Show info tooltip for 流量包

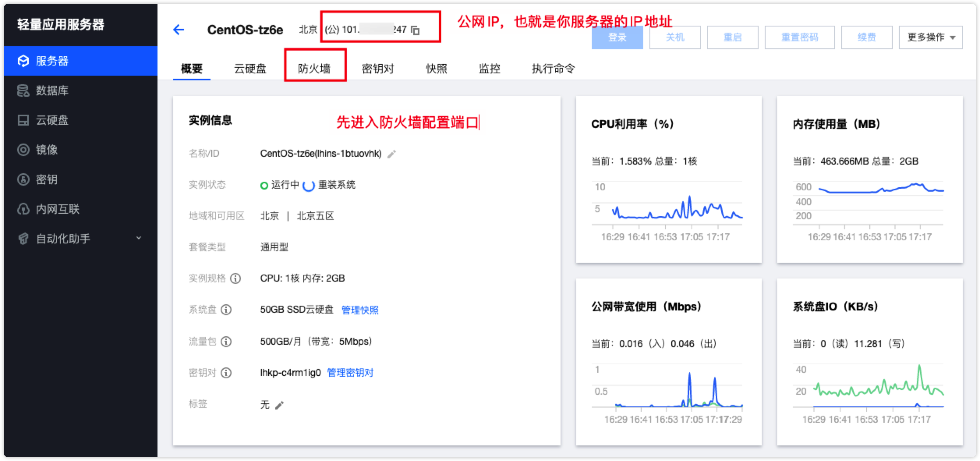pos(226,342)
